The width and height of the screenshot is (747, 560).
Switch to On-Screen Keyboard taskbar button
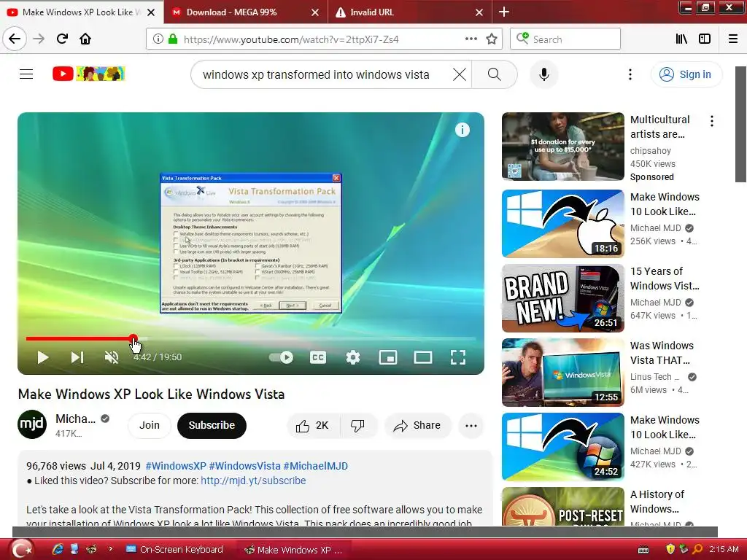pos(174,550)
